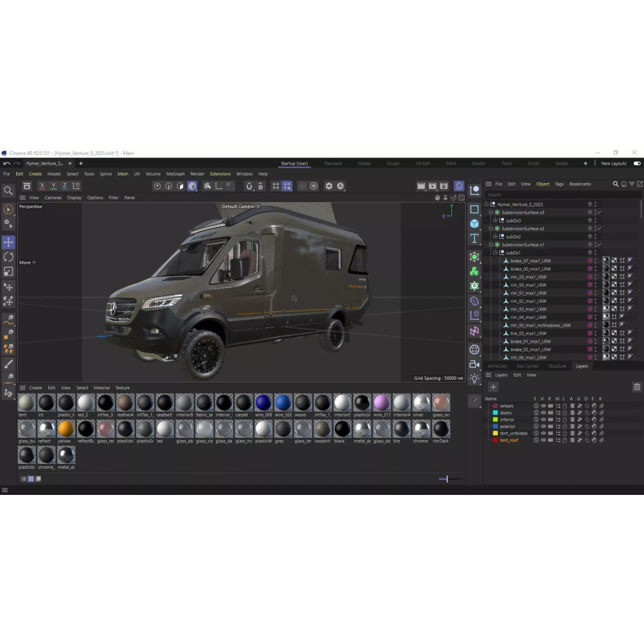Click Object in the Object Manager menu bar

(543, 184)
